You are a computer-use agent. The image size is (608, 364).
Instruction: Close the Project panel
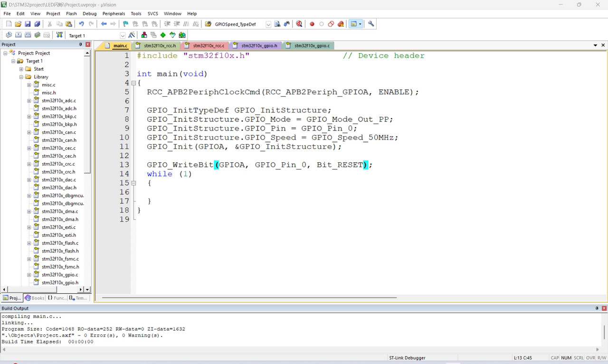pyautogui.click(x=87, y=44)
